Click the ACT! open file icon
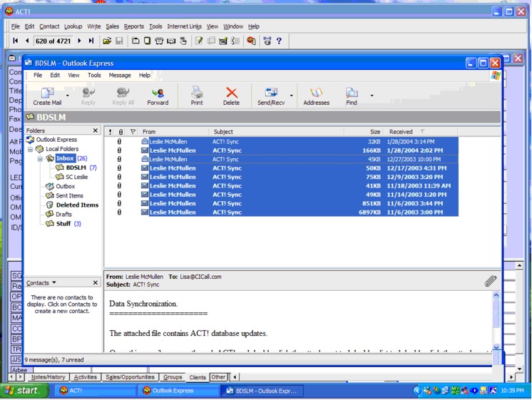The image size is (532, 400). (x=107, y=41)
